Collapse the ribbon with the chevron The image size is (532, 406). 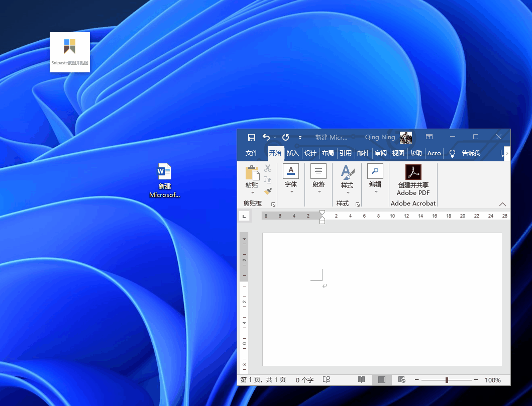tap(502, 205)
